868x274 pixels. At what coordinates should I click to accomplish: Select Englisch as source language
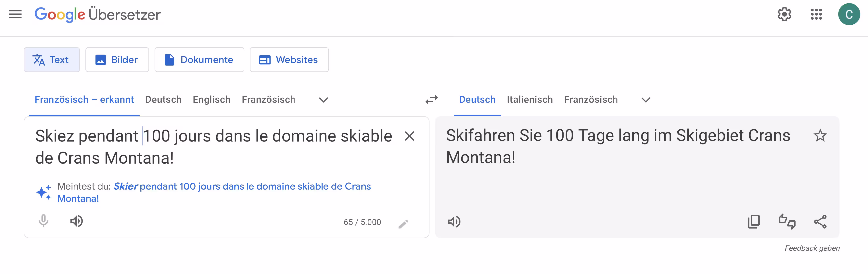pos(212,100)
